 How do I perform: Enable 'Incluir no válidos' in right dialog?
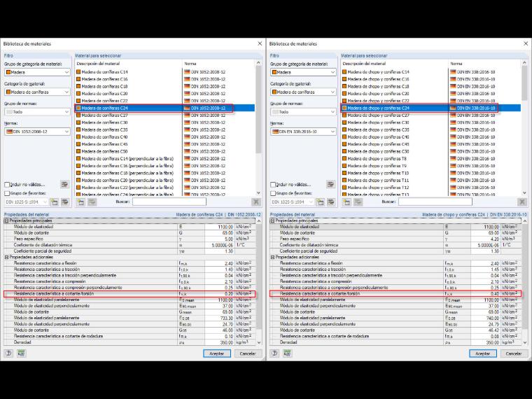(273, 185)
